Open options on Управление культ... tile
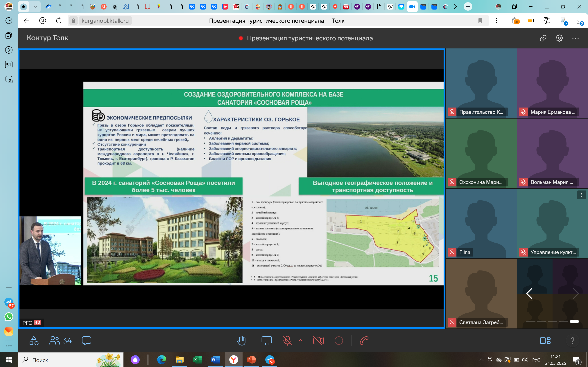 pyautogui.click(x=581, y=195)
